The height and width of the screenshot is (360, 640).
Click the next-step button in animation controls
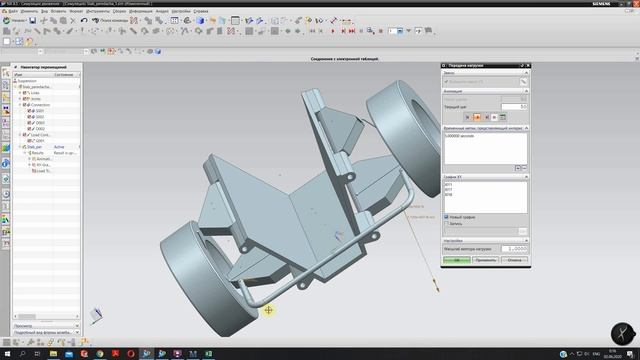tap(486, 117)
